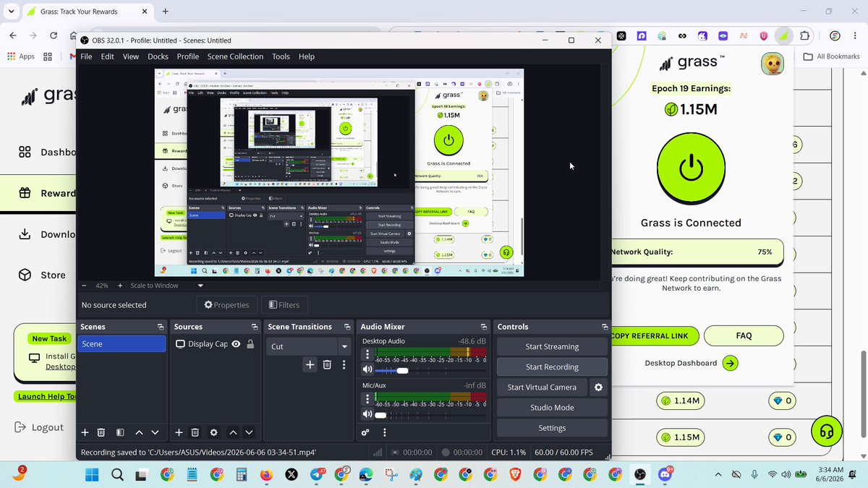Screen dimensions: 868x488
Task: Float the Controls dock pop-out icon
Action: [605, 327]
